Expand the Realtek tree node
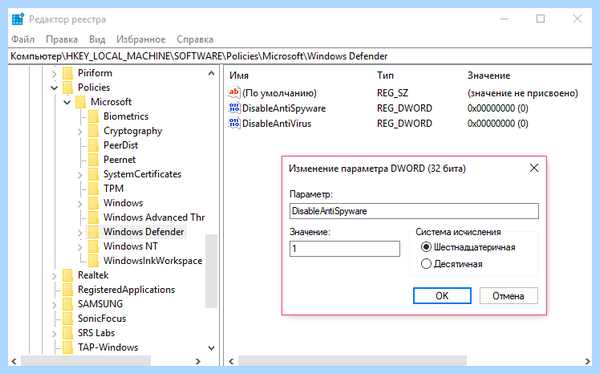This screenshot has width=600, height=374. coord(54,275)
